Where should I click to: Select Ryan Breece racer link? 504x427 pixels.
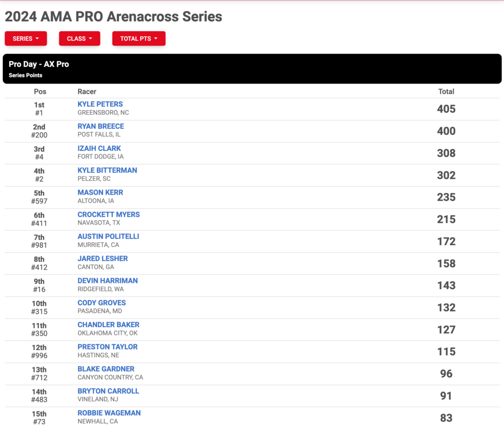[100, 127]
